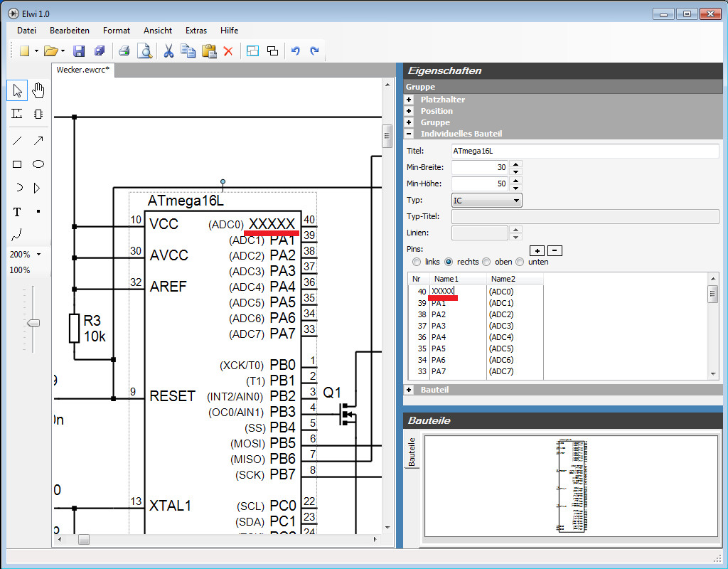Copy the selection using the toolbar icon
728x569 pixels.
pos(188,51)
